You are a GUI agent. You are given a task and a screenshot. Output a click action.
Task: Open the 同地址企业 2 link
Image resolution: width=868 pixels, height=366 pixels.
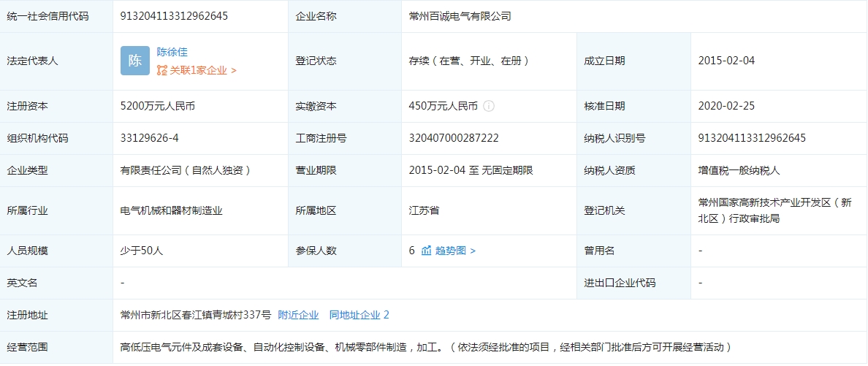(x=359, y=315)
